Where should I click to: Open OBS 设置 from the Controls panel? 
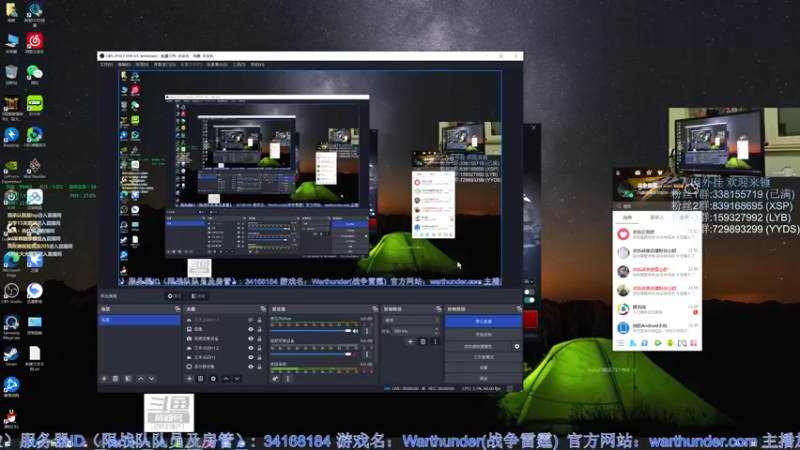click(x=483, y=368)
